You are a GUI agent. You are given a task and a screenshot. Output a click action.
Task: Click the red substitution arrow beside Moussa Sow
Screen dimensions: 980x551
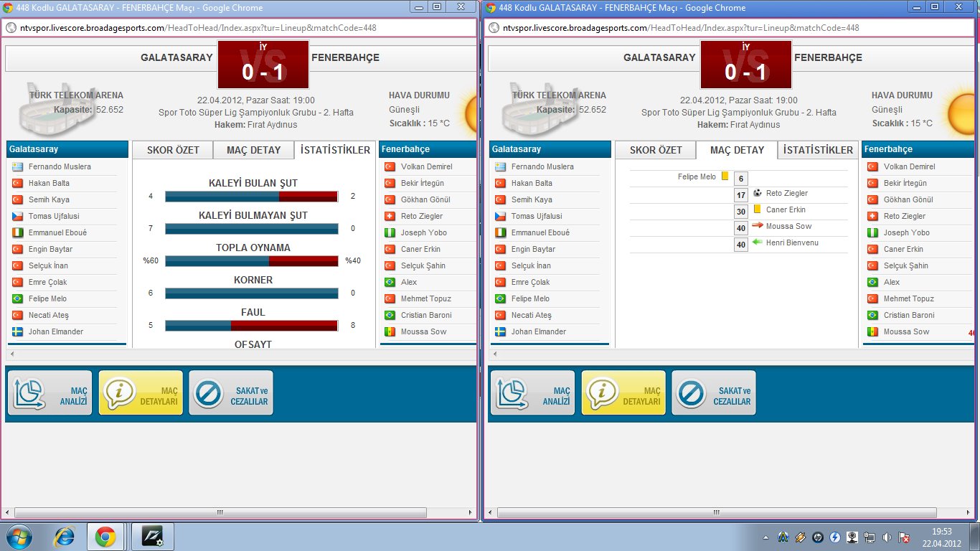(758, 226)
